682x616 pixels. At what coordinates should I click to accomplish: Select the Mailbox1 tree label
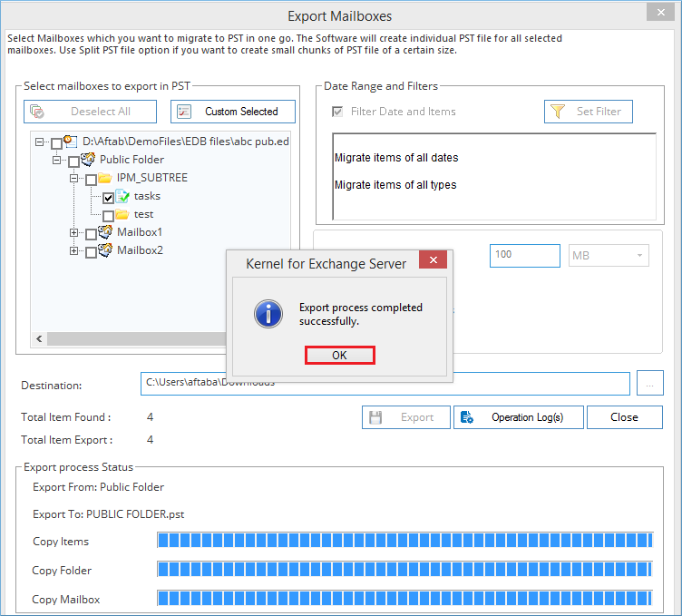(x=140, y=232)
